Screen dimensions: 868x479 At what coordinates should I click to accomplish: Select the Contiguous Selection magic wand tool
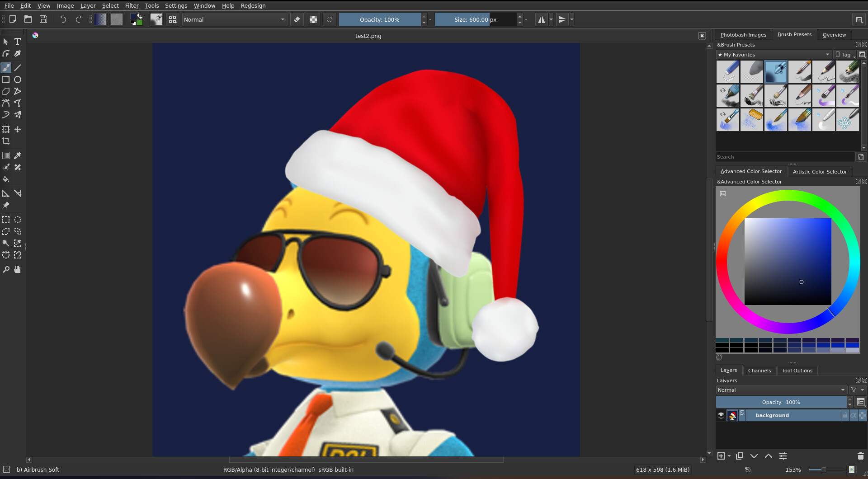click(6, 243)
